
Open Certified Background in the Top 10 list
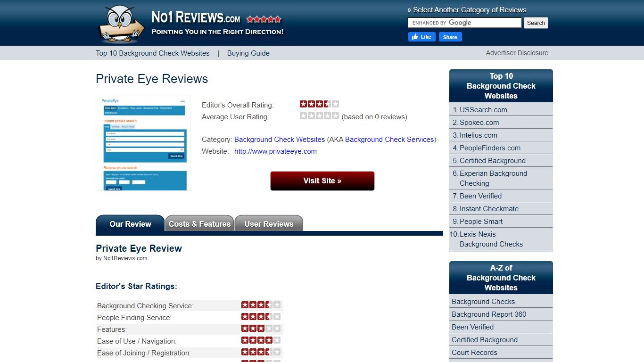tap(493, 161)
